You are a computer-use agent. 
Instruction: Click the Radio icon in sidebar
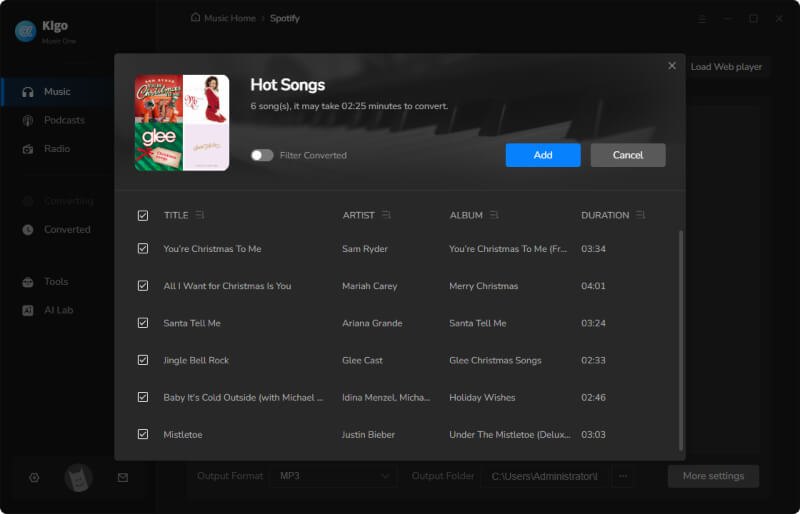[28, 149]
